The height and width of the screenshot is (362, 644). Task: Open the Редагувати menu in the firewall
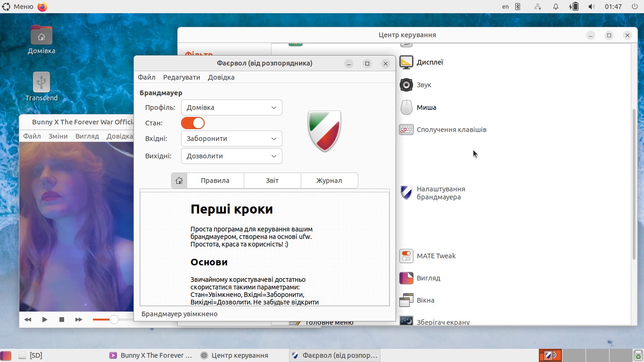(182, 77)
